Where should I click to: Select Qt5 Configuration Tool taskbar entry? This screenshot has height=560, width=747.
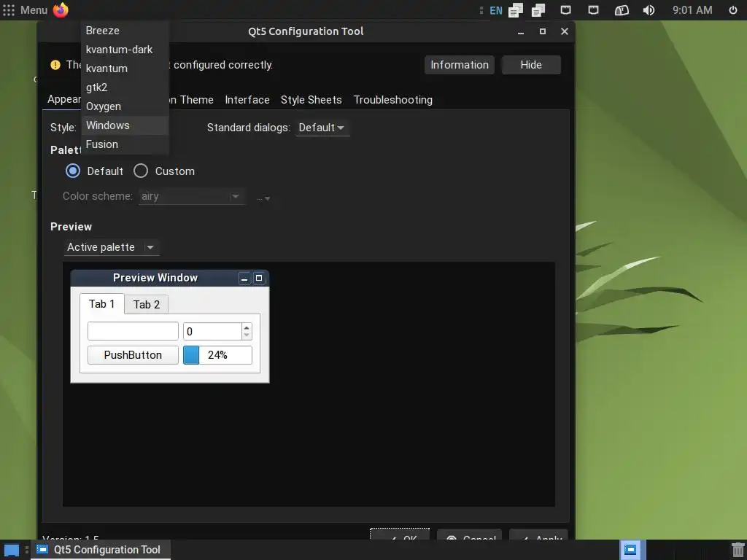pyautogui.click(x=101, y=550)
